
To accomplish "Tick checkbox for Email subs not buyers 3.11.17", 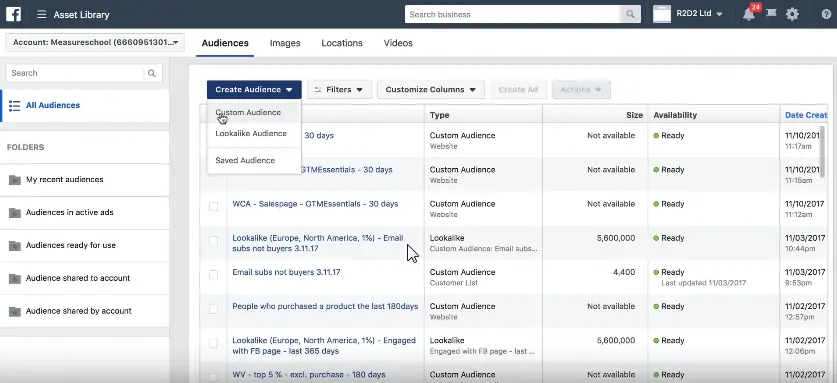I will pyautogui.click(x=214, y=275).
